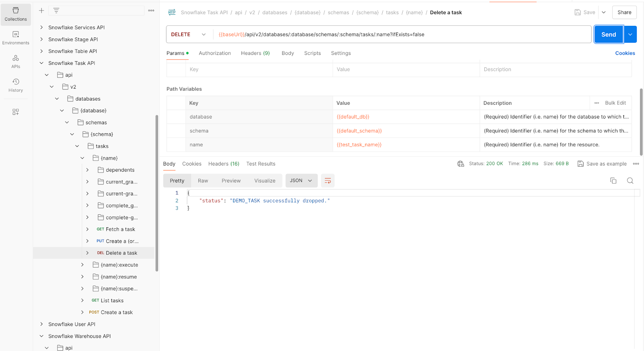Click the create new collection plus icon

[41, 10]
